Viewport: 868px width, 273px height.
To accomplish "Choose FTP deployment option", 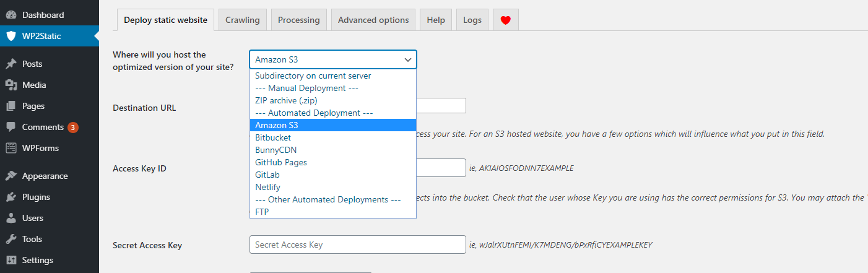I will click(333, 212).
